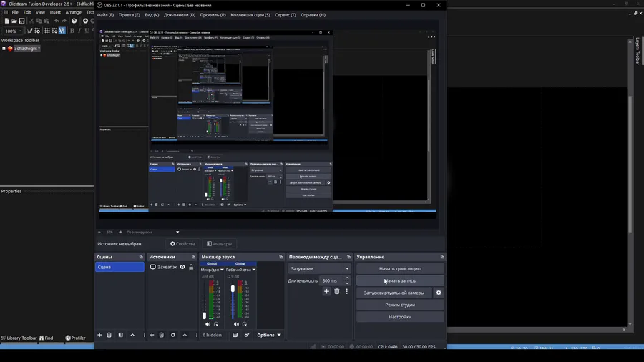644x362 pixels.
Task: Open Настройки in Управление panel
Action: click(x=400, y=317)
